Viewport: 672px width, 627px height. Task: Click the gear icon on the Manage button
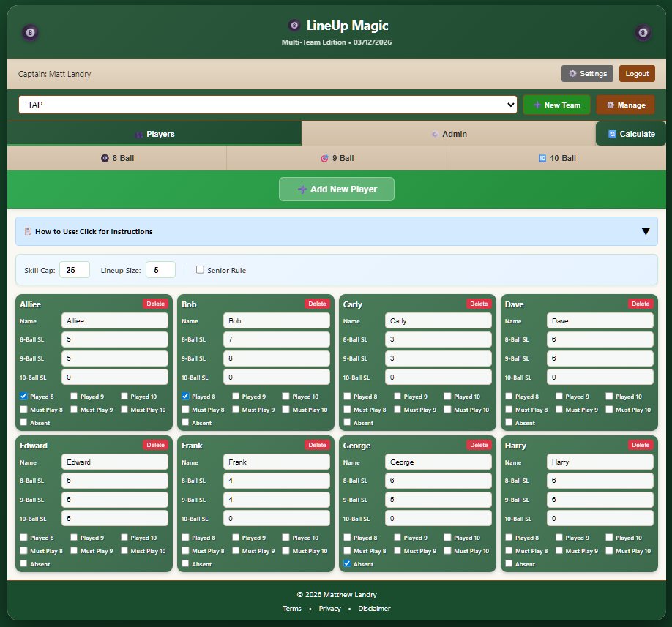[611, 105]
